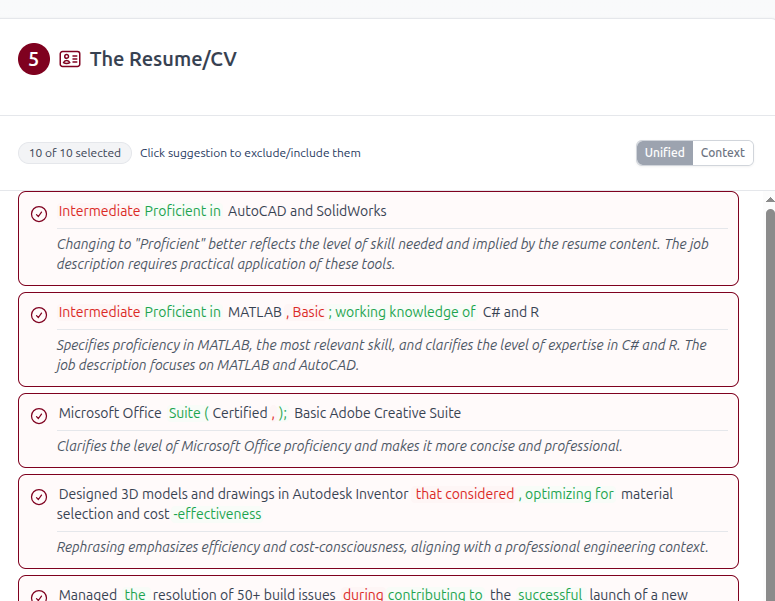
Task: Toggle the AutoCAD and SolidWorks suggestion checkmark
Action: 39,214
